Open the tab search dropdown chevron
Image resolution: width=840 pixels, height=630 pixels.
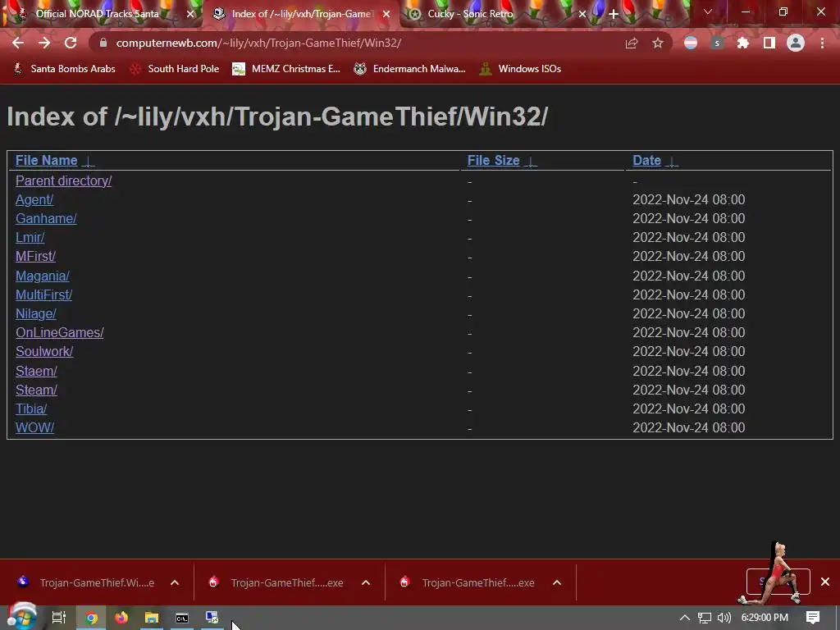point(708,11)
